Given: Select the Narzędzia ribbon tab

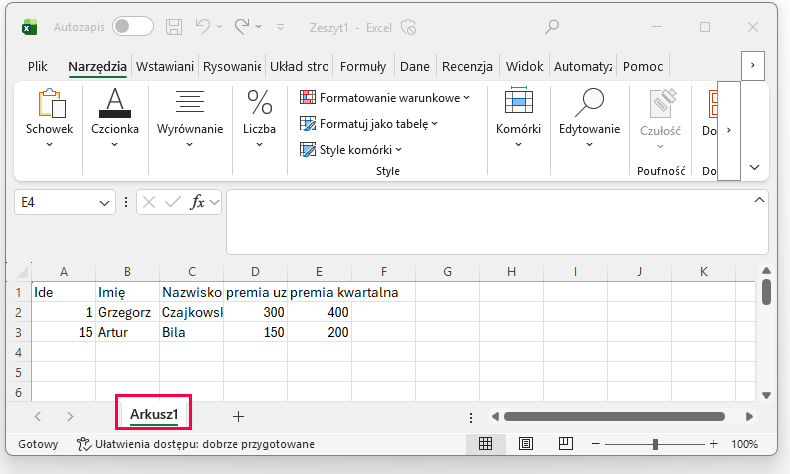Looking at the screenshot, I should click(x=97, y=66).
